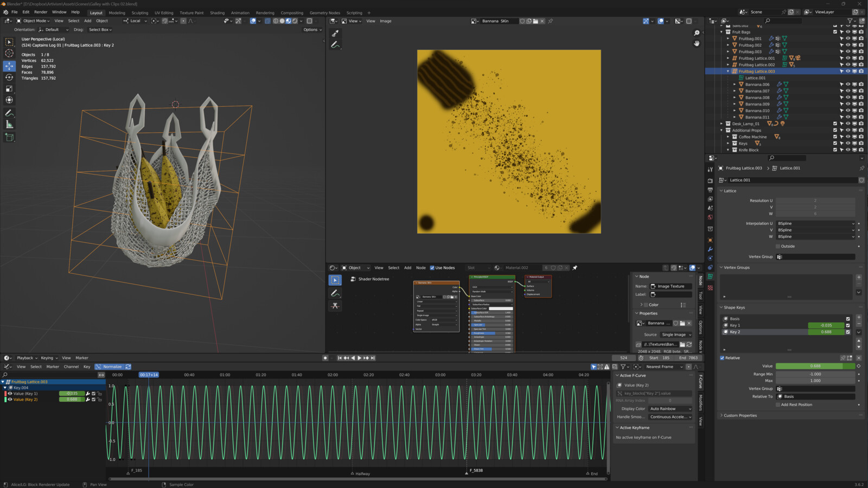868x488 pixels.
Task: Click the current frame field 524
Action: 624,358
